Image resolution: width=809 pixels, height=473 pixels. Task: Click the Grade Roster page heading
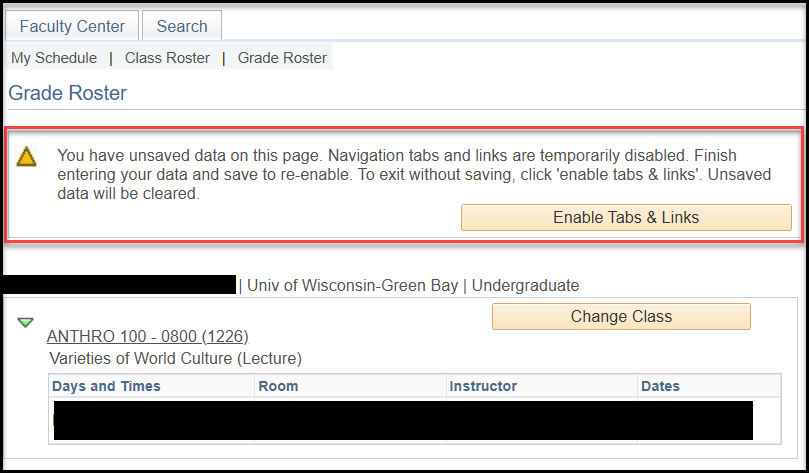pos(68,93)
